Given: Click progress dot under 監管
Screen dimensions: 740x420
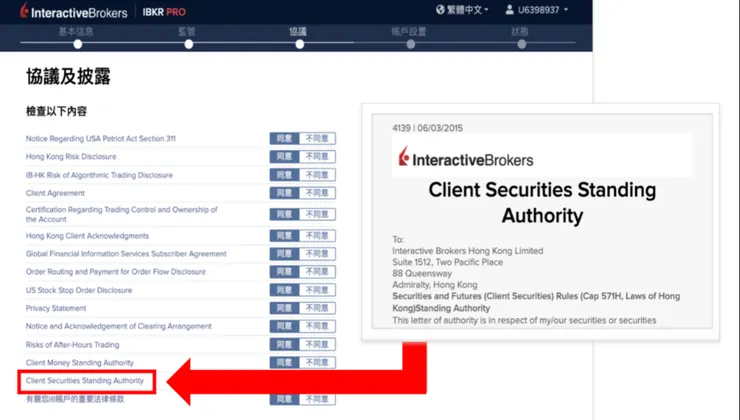Looking at the screenshot, I should [x=189, y=44].
